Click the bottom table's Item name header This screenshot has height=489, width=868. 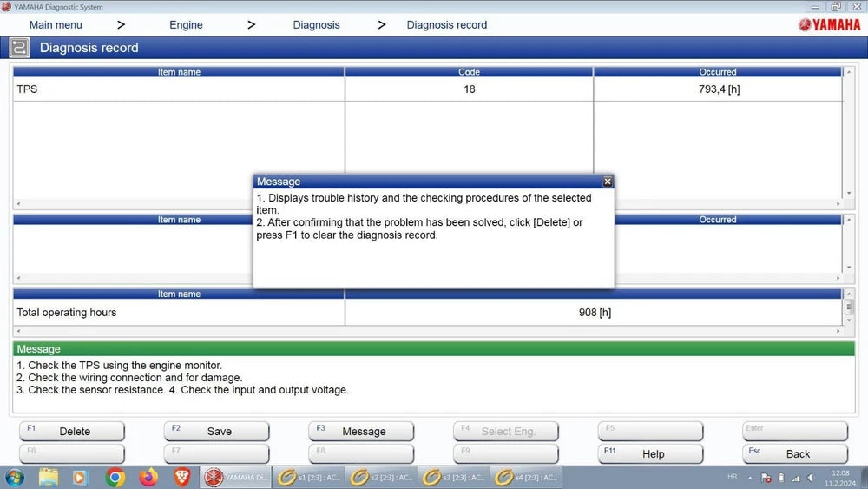(x=178, y=294)
